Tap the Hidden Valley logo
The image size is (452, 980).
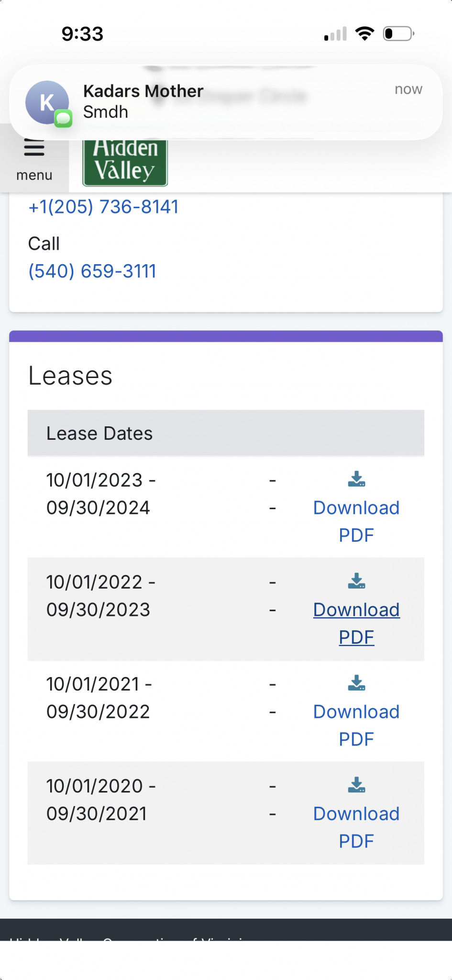[125, 163]
